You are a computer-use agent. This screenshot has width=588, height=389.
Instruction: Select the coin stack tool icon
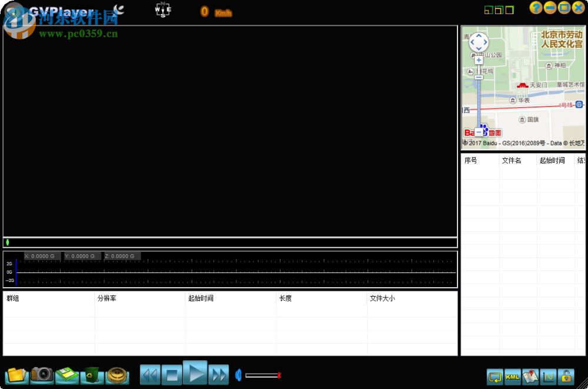[x=117, y=375]
